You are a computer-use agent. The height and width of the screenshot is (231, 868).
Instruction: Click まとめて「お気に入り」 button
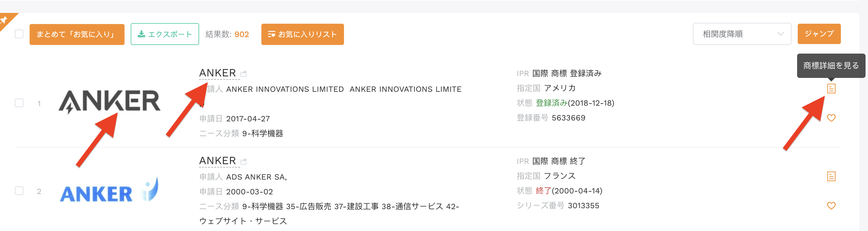(x=77, y=34)
